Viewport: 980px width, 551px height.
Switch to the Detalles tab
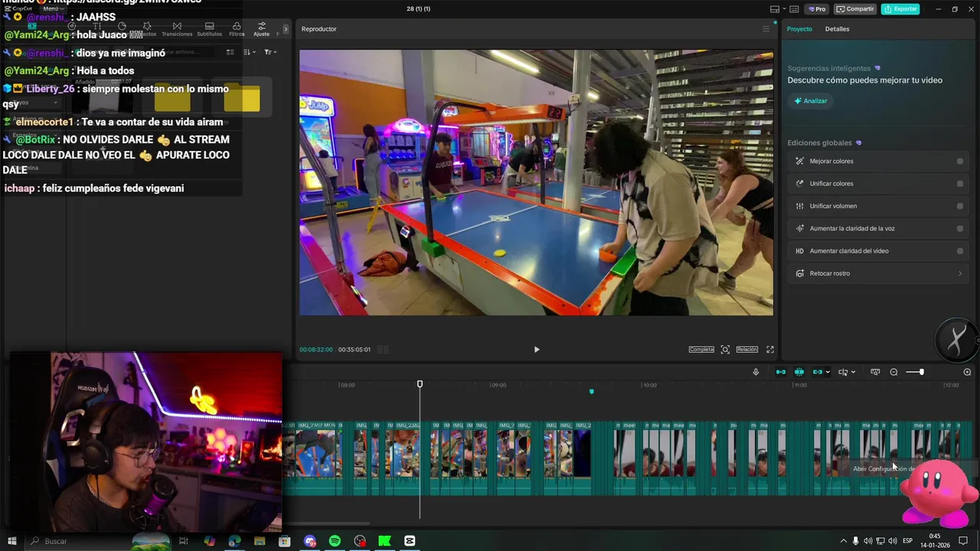pos(837,29)
